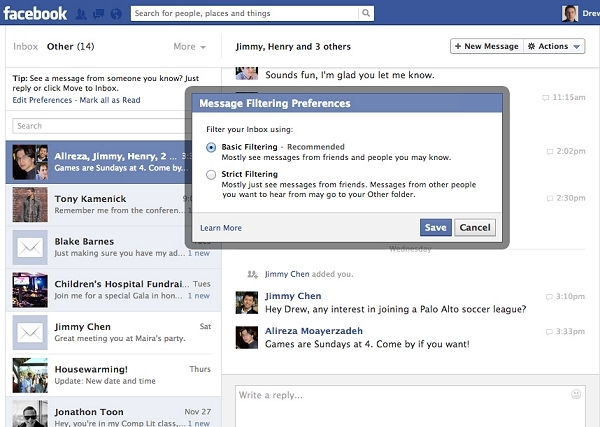The image size is (600, 427).
Task: Click Jimmy Chen's avatar in conversation
Action: tap(247, 303)
